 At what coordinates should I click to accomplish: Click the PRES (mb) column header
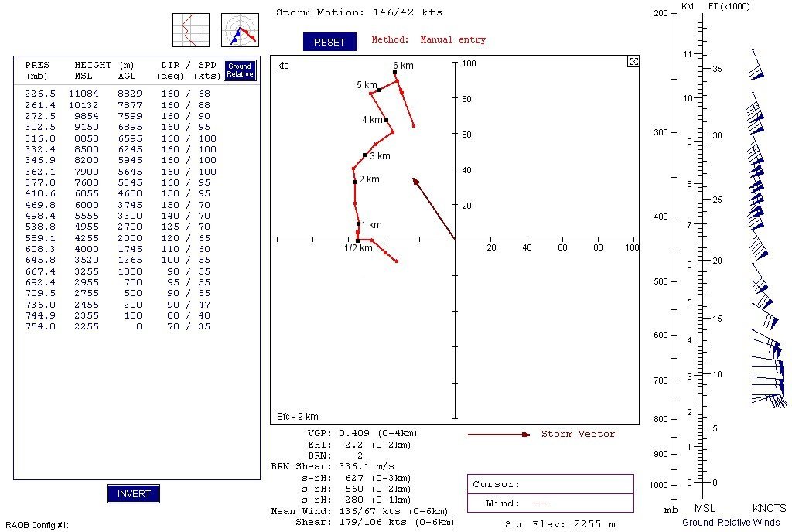click(37, 70)
